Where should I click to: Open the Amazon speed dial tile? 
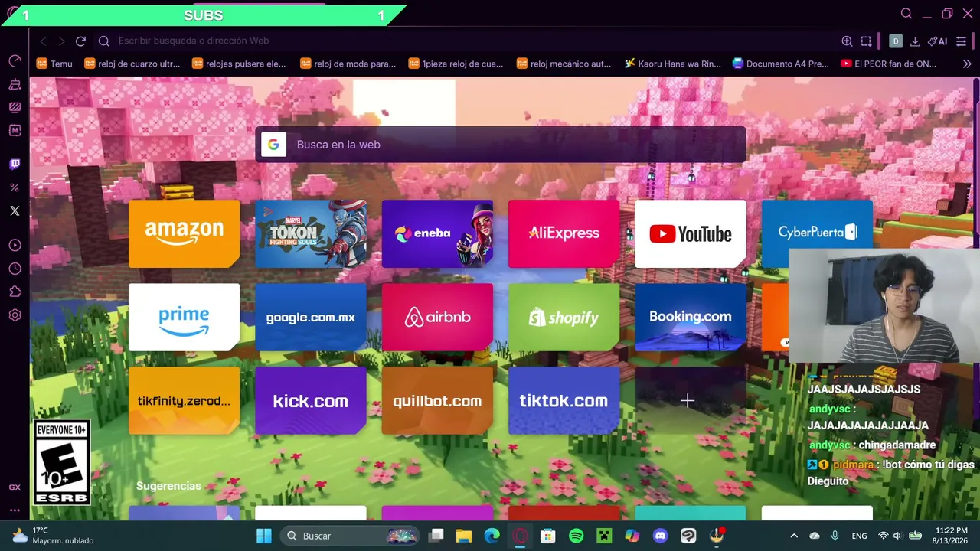click(184, 234)
